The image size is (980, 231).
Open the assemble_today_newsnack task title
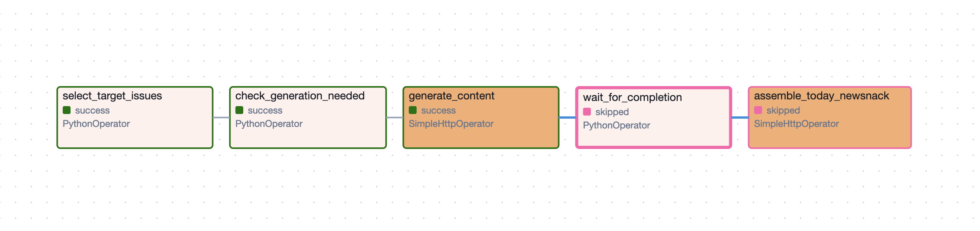821,96
